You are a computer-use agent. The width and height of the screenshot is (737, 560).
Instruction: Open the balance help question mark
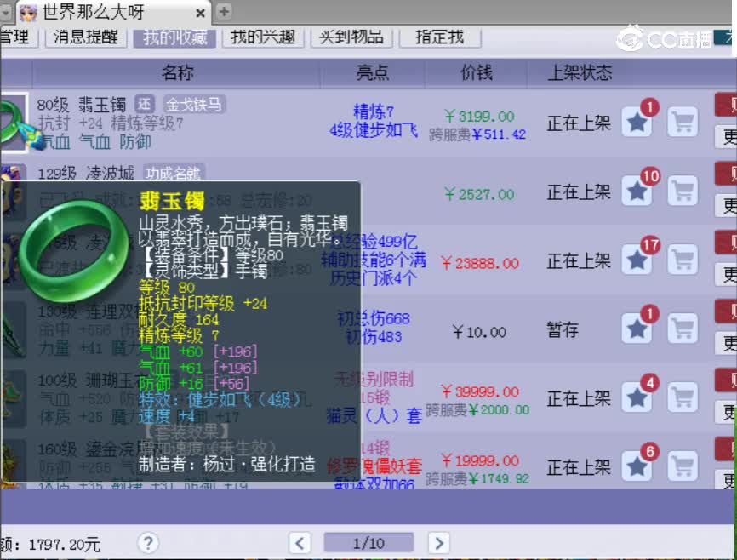(148, 543)
